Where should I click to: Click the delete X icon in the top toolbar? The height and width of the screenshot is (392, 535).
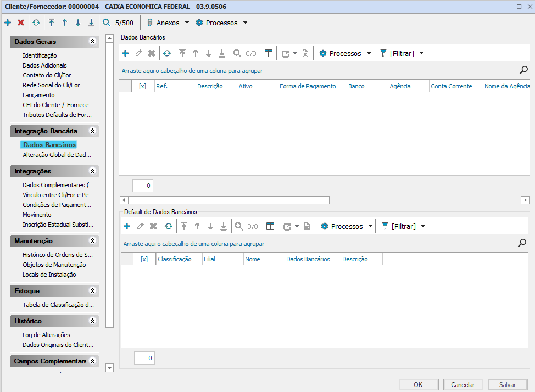21,23
